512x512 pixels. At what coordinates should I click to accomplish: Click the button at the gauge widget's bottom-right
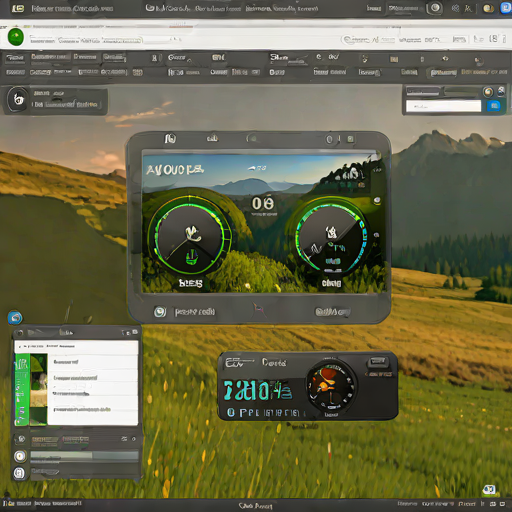(x=332, y=312)
